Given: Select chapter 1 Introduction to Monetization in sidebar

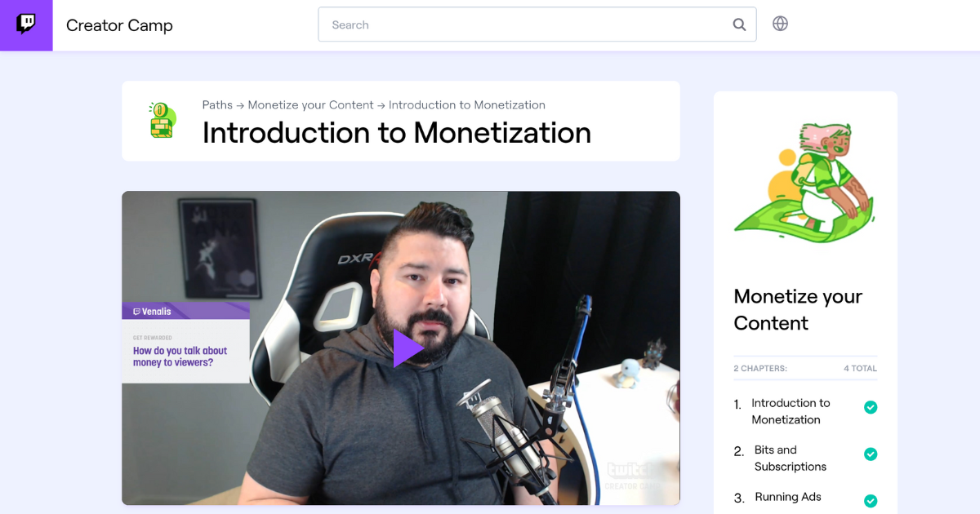Looking at the screenshot, I should pos(789,411).
